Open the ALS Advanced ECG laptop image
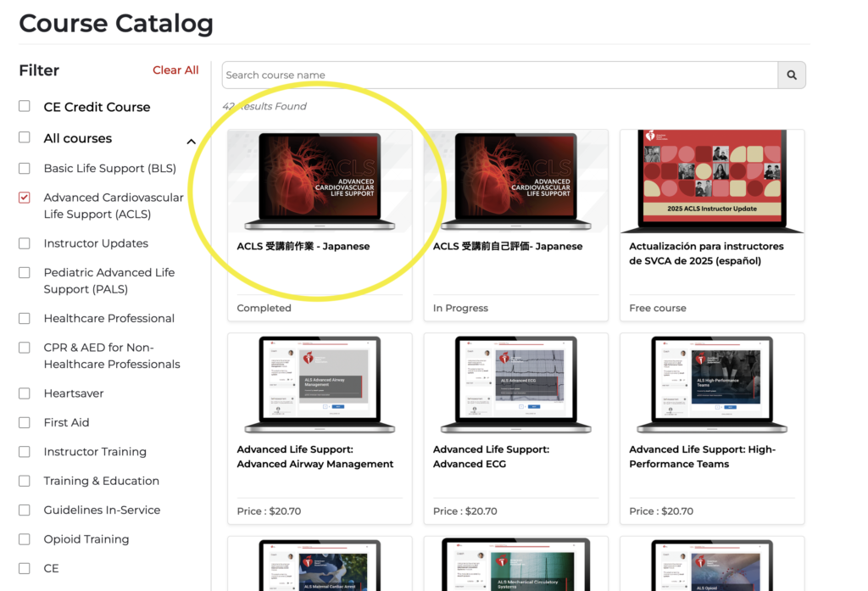The image size is (868, 591). (x=515, y=385)
